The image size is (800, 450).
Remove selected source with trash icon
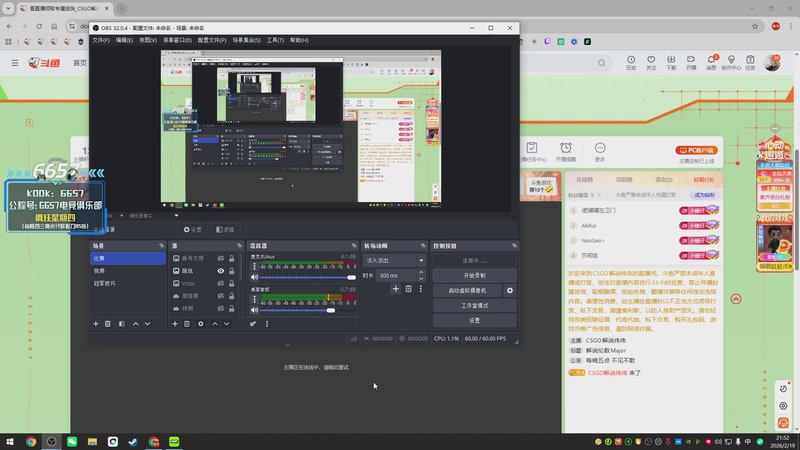pos(187,324)
